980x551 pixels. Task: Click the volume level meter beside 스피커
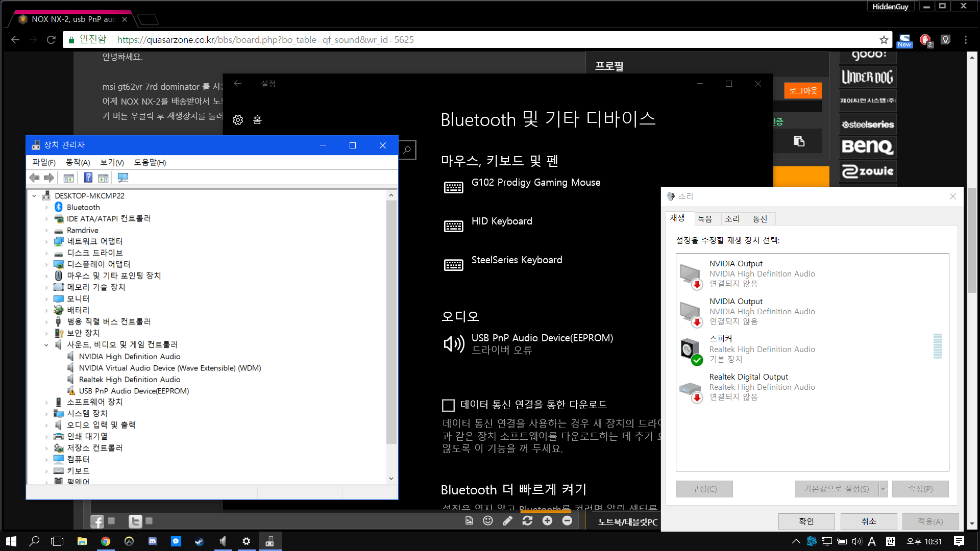938,347
